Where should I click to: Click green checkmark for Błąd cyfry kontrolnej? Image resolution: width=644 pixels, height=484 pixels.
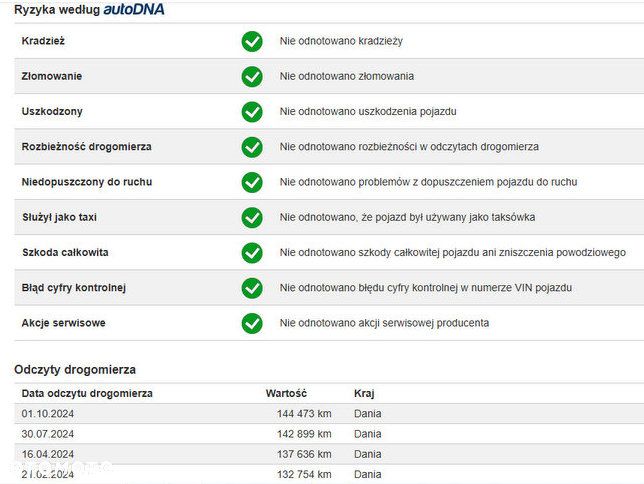pyautogui.click(x=252, y=288)
